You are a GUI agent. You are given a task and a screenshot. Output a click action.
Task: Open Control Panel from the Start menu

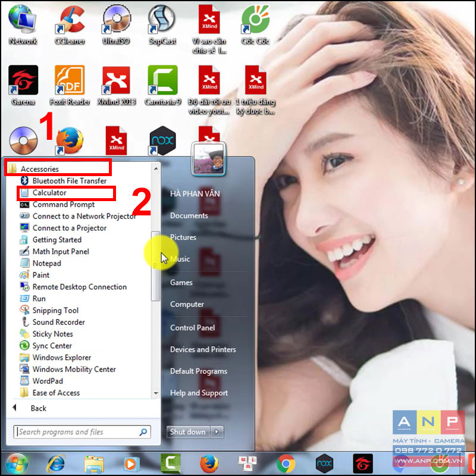click(x=192, y=328)
